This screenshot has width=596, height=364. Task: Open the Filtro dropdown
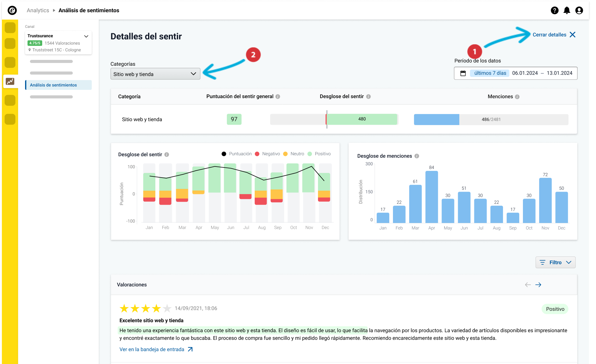pos(555,263)
